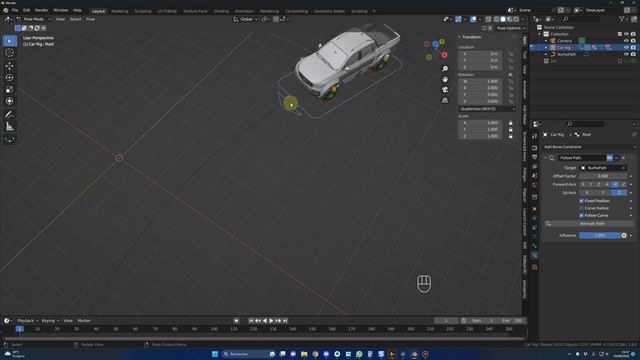Remove the Follow Path constraint with X

623,158
